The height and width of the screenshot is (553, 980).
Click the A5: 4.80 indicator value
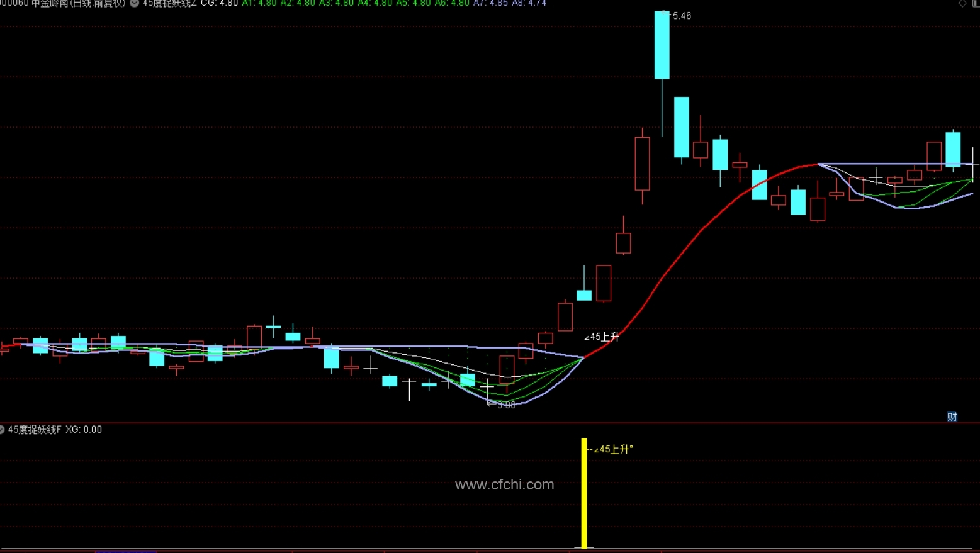(x=414, y=3)
